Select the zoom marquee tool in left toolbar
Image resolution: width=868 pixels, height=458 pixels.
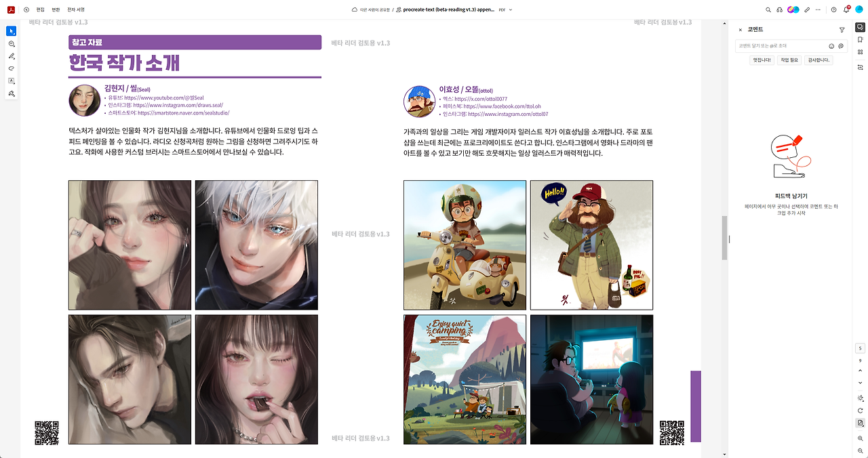[x=12, y=43]
